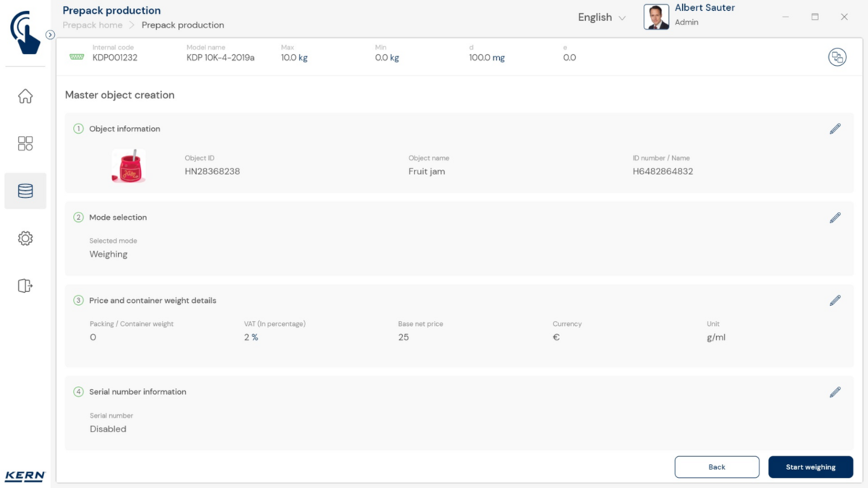Click the logout icon in sidebar
This screenshot has height=488, width=868.
click(25, 286)
